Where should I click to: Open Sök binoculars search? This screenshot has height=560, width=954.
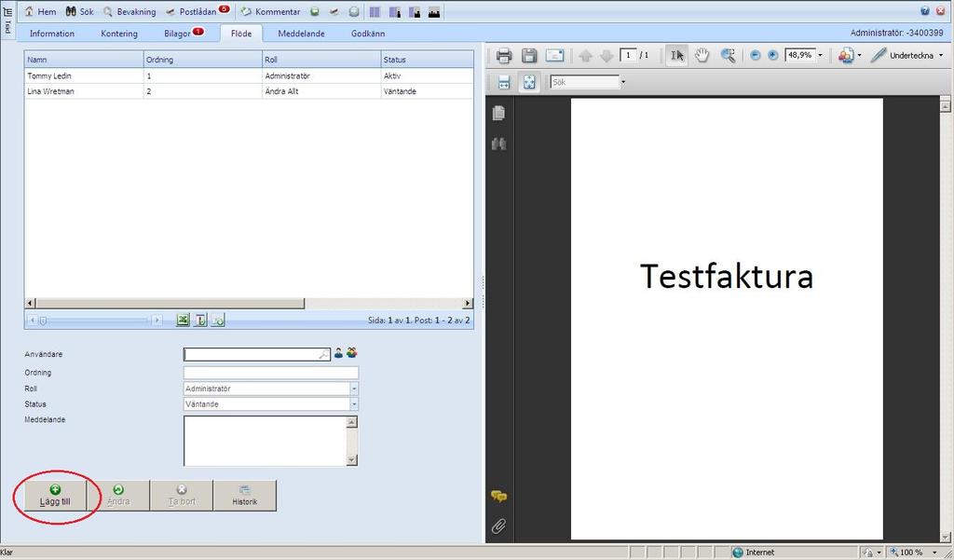tap(80, 11)
